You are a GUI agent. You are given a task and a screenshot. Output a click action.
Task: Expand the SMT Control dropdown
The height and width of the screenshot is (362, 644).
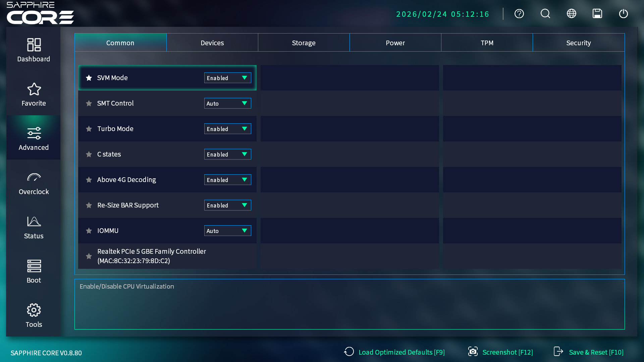[227, 103]
